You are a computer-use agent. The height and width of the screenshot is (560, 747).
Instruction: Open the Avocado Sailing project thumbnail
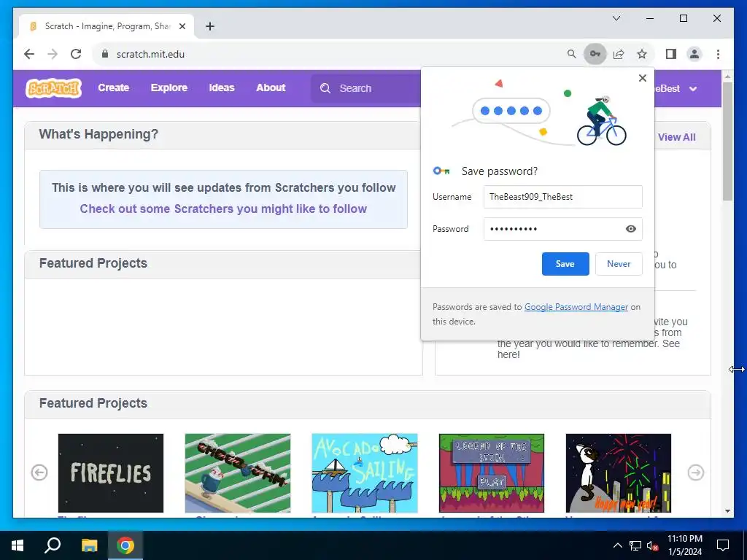365,473
